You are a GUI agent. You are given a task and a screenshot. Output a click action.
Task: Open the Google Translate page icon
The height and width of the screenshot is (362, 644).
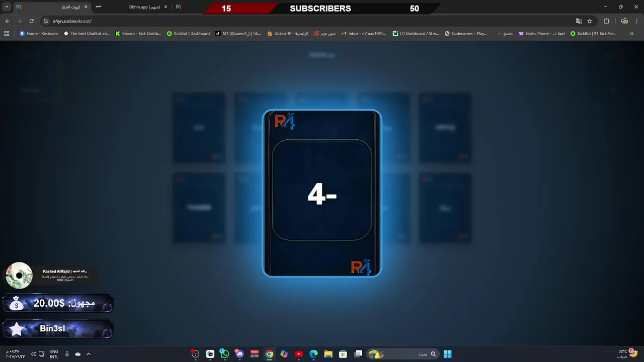579,21
